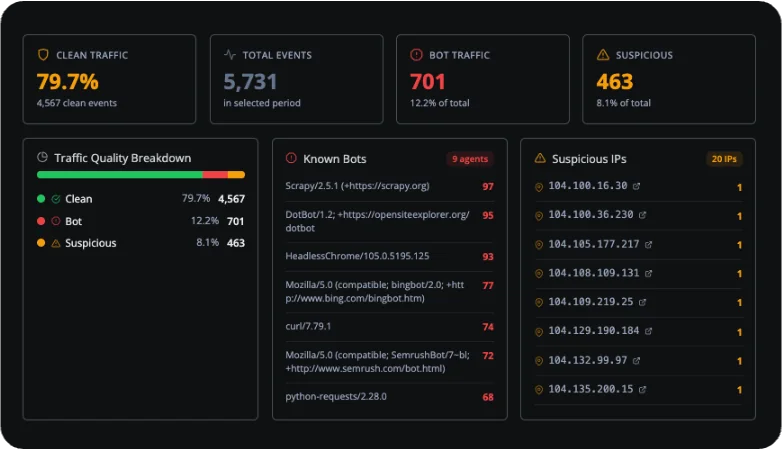Image resolution: width=782 pixels, height=450 pixels.
Task: Open external link for 104.109.219.25
Action: click(642, 302)
